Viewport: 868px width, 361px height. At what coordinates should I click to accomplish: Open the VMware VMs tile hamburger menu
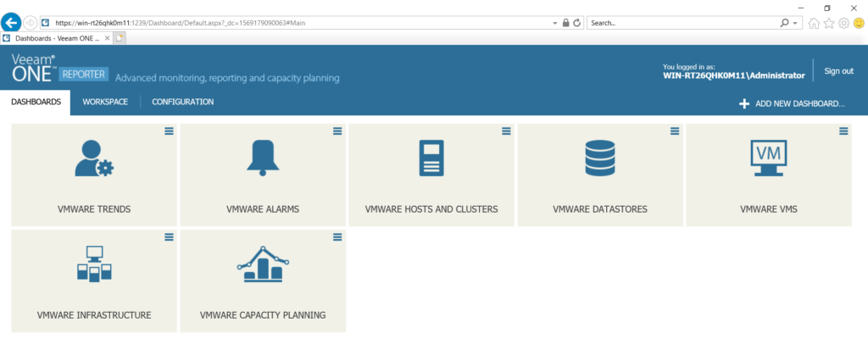pyautogui.click(x=843, y=131)
